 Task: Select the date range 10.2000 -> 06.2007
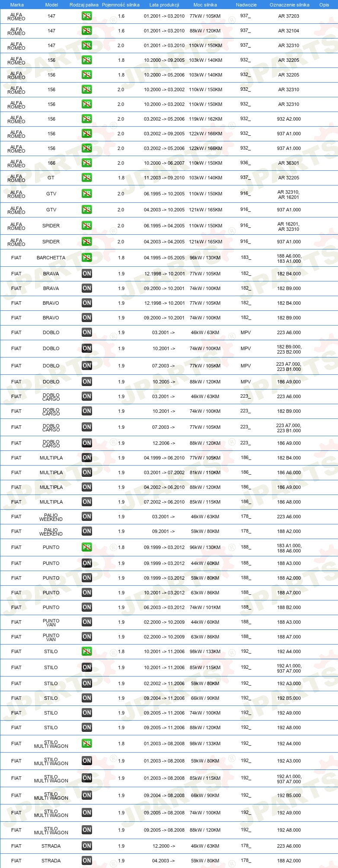(x=164, y=163)
